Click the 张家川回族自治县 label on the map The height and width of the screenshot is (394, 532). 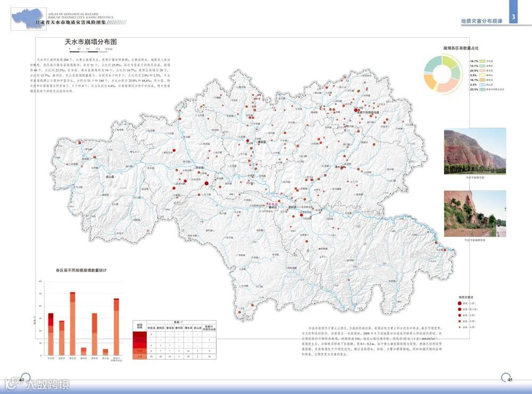pyautogui.click(x=369, y=112)
